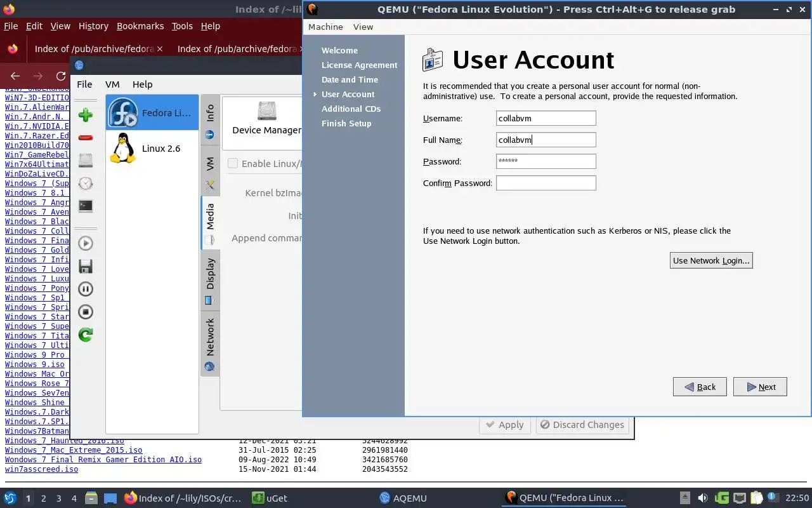This screenshot has height=508, width=812.
Task: Open Wondows 7 Final Remix Gamer Edition link
Action: pyautogui.click(x=103, y=460)
